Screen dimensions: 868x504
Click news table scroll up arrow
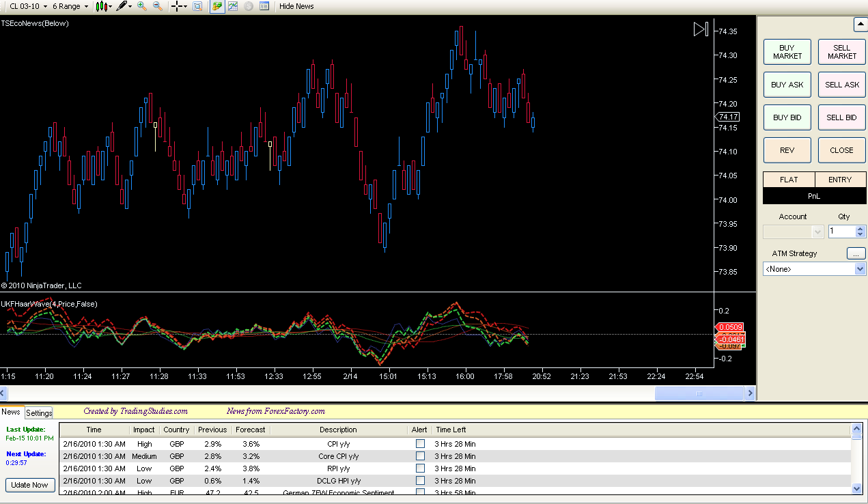coord(857,430)
